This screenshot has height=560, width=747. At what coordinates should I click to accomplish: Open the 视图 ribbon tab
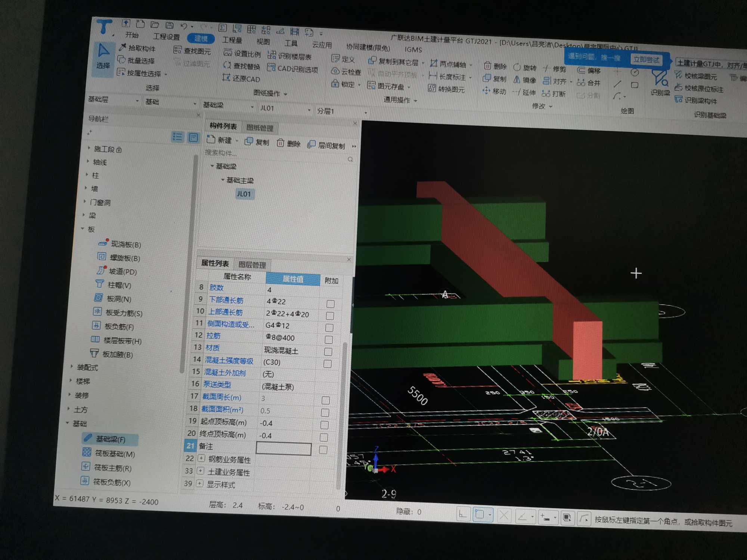tap(263, 41)
